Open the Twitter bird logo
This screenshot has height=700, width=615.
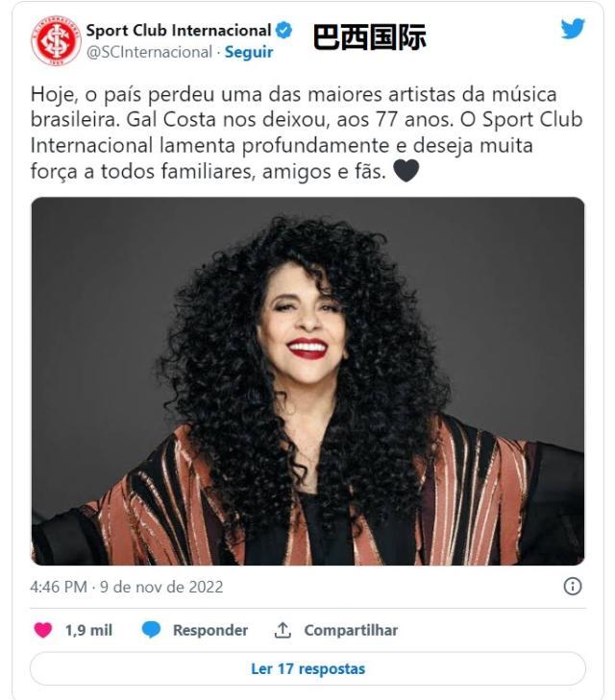[x=573, y=29]
